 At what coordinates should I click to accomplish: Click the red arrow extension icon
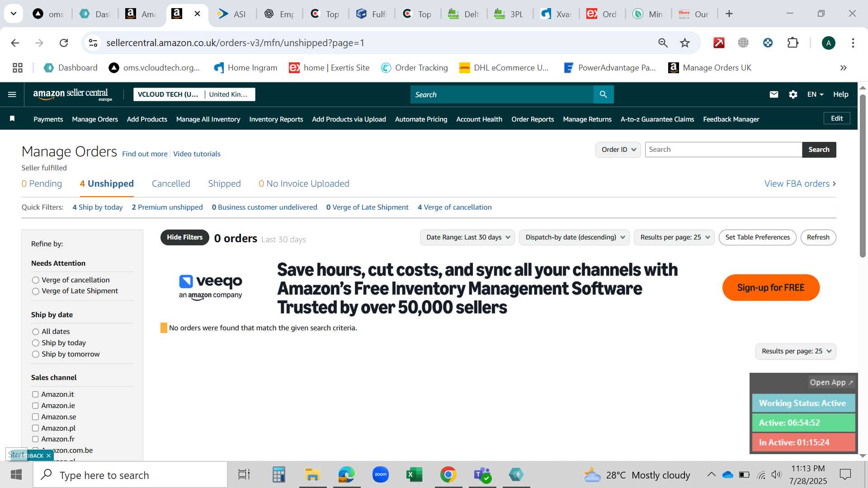[x=719, y=43]
